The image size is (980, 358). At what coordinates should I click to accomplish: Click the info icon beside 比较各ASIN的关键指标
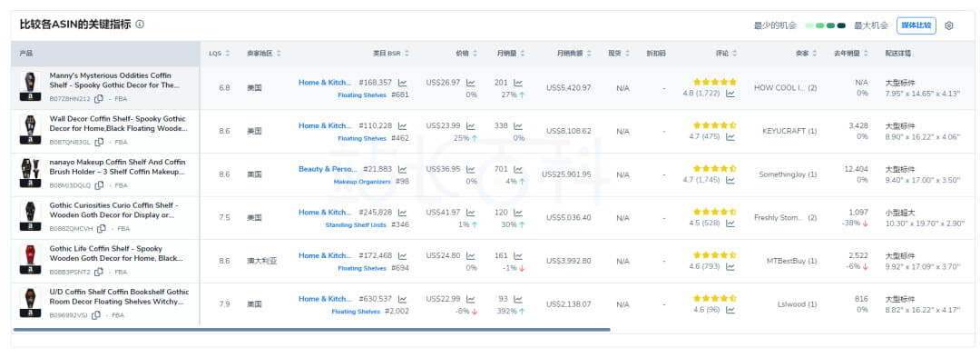(x=140, y=25)
